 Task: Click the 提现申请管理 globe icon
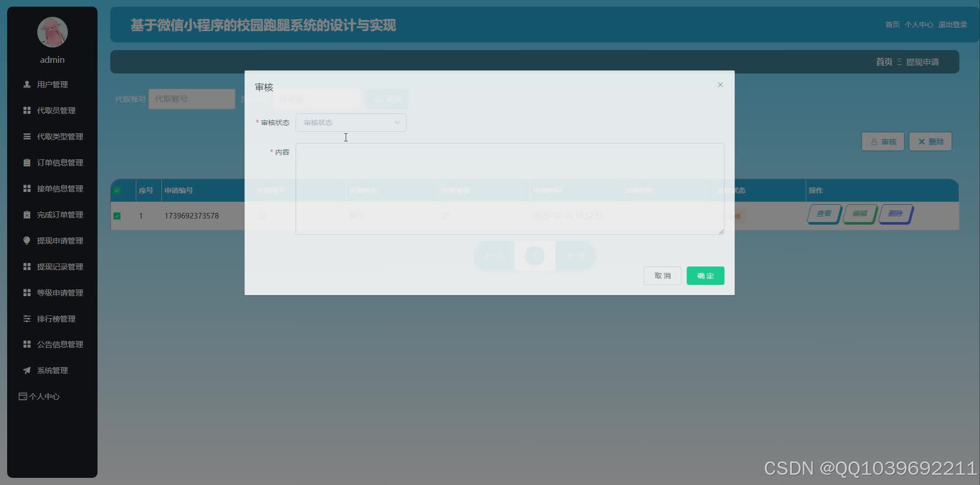27,240
